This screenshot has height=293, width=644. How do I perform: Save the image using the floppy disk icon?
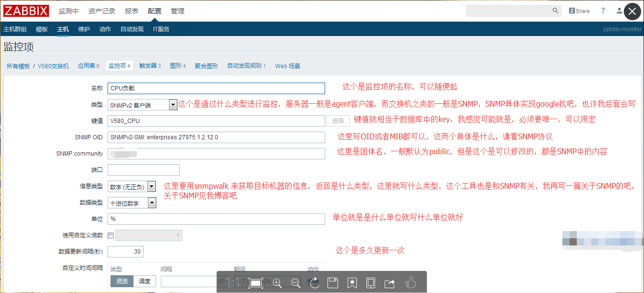point(333,283)
